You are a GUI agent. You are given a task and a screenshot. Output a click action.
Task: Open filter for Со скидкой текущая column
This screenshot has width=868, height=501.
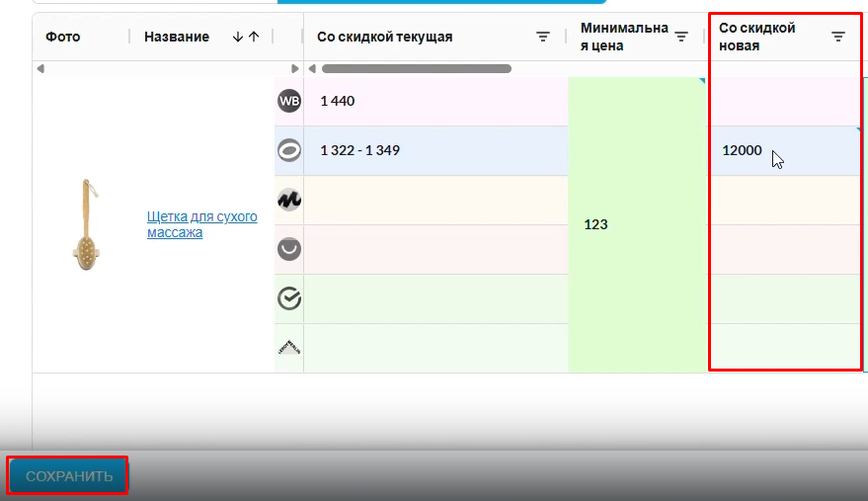click(x=543, y=37)
